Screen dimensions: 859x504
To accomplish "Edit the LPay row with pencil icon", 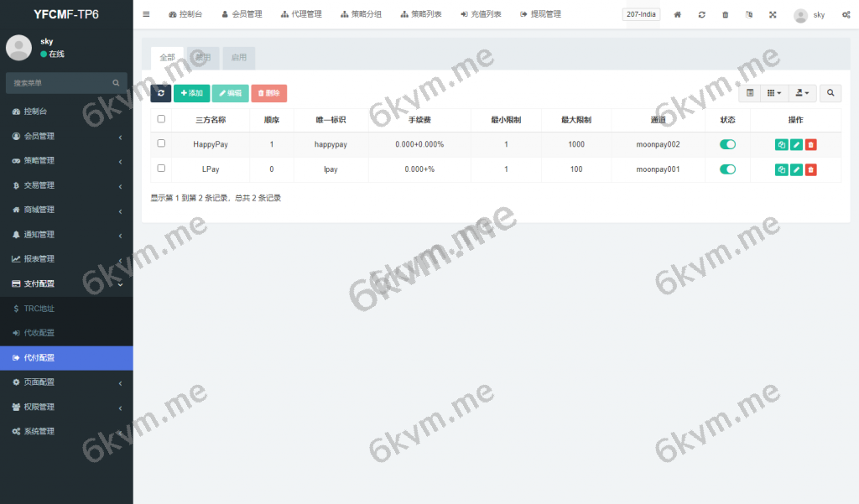I will pos(796,170).
